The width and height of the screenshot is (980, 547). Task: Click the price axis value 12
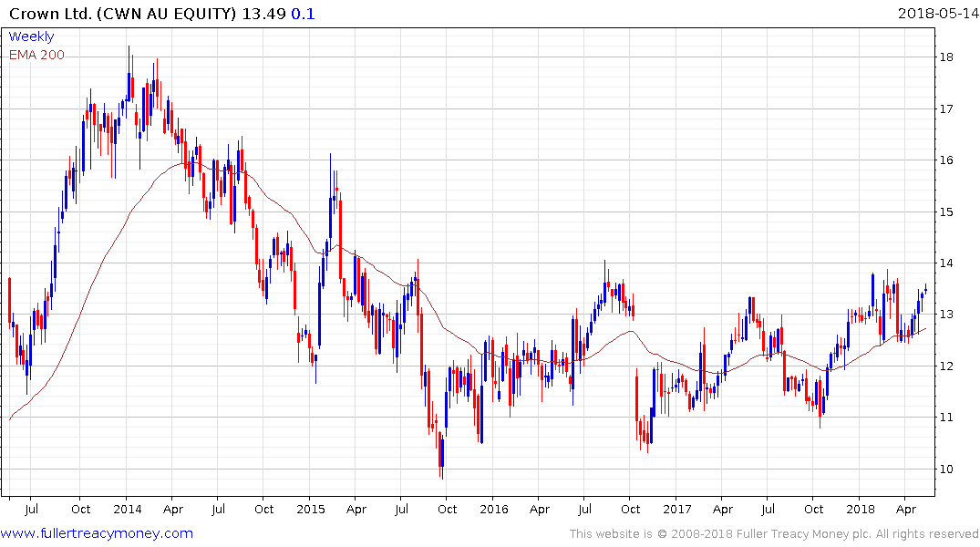click(945, 366)
